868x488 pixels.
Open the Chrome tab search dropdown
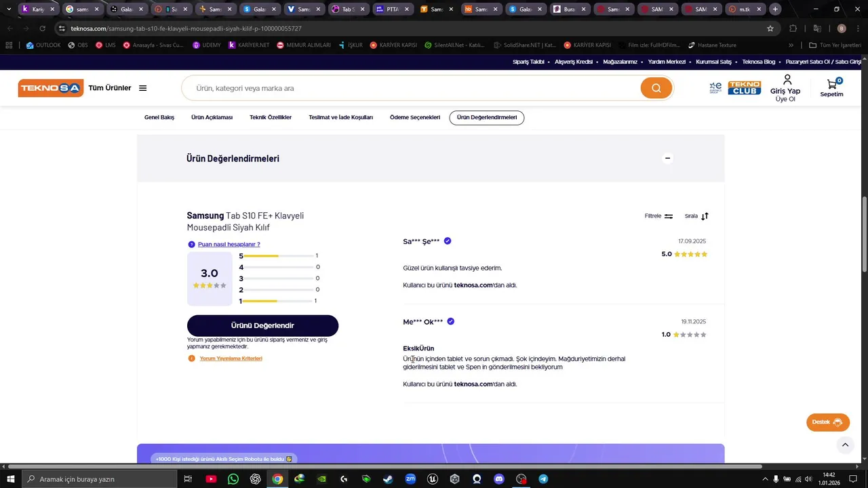pos(8,9)
